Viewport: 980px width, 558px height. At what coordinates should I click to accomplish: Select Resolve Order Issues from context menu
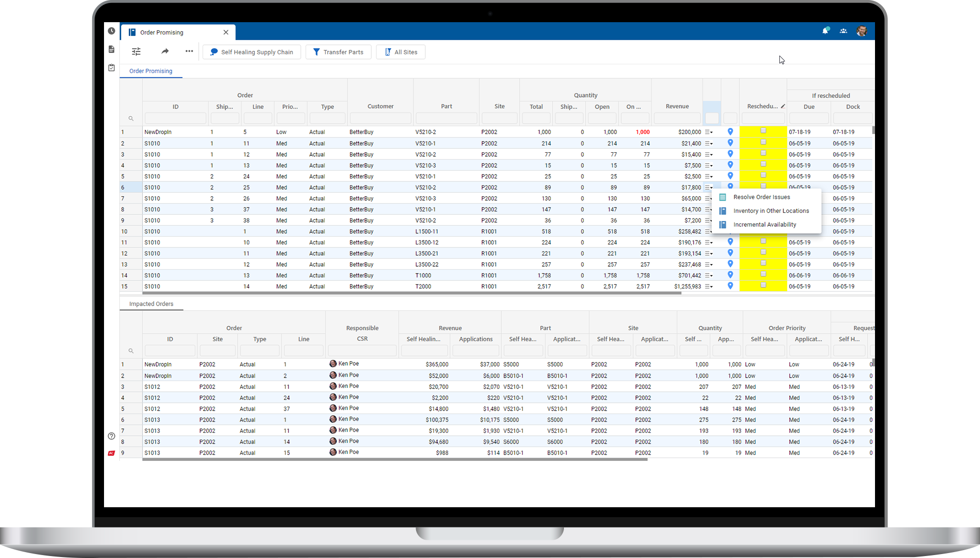point(762,197)
